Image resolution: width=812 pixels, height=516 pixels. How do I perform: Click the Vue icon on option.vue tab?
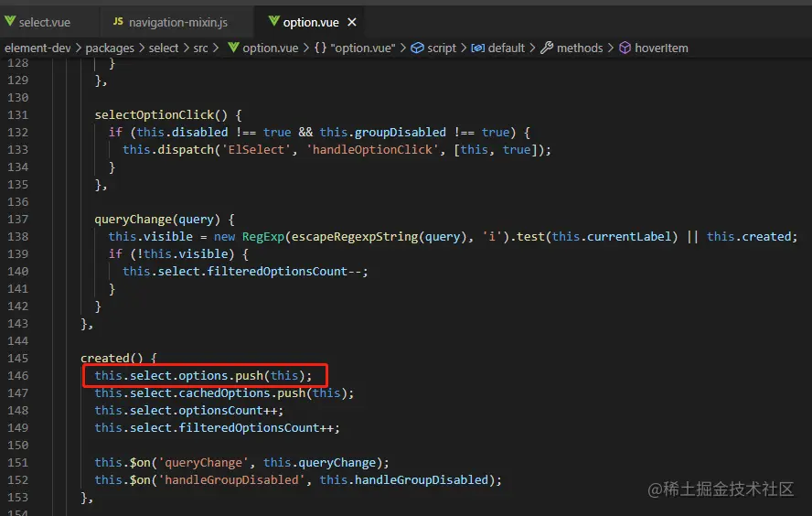[x=274, y=21]
